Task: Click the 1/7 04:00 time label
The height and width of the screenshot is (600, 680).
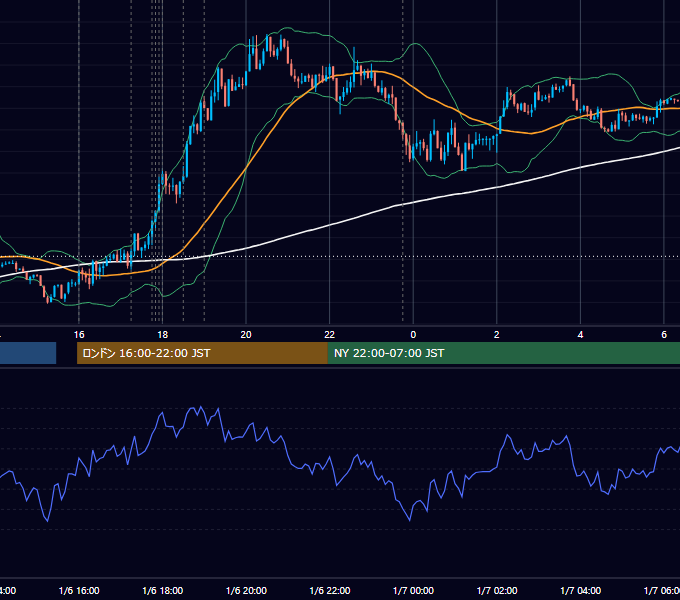Action: click(581, 590)
